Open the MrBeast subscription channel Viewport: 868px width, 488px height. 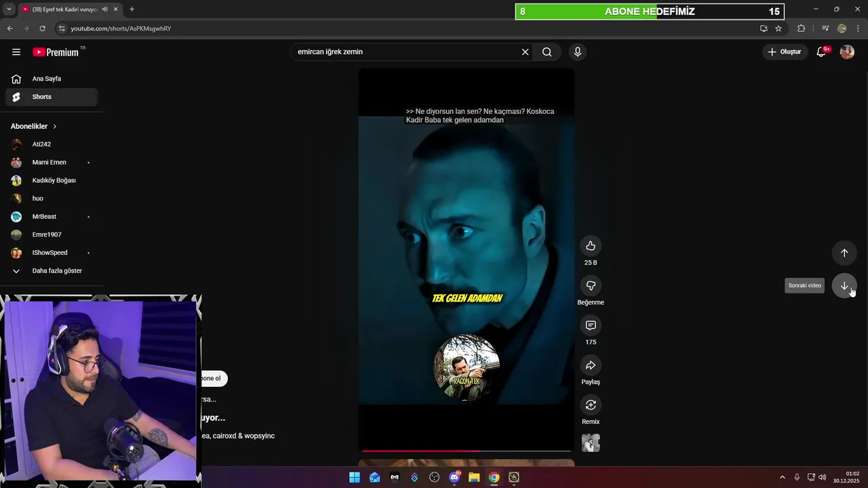pos(52,217)
